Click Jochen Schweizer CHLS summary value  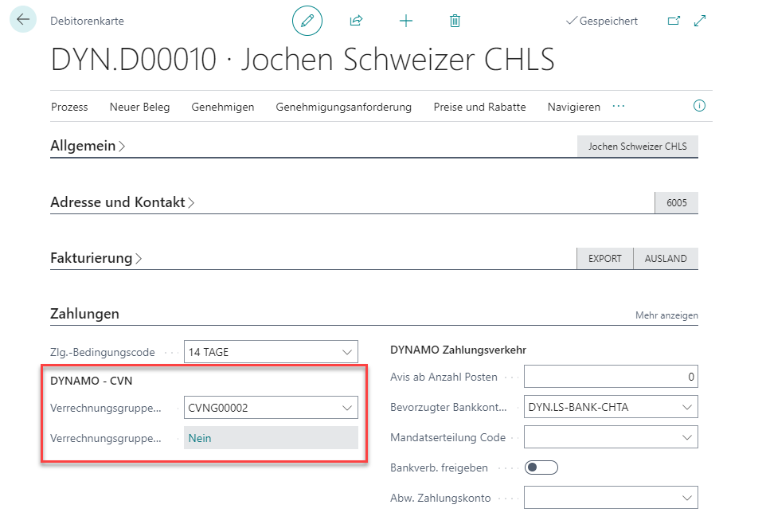tap(638, 147)
